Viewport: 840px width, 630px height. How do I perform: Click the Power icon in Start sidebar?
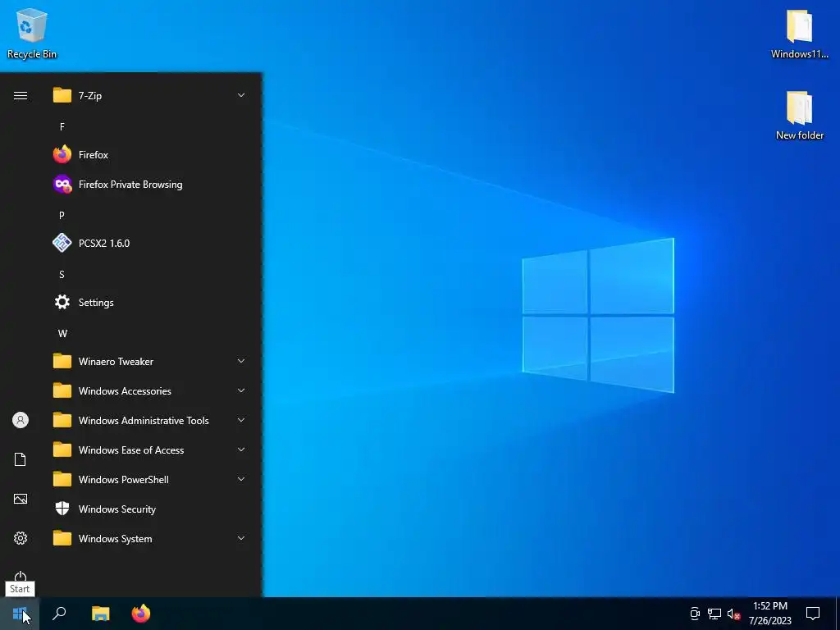(x=21, y=577)
